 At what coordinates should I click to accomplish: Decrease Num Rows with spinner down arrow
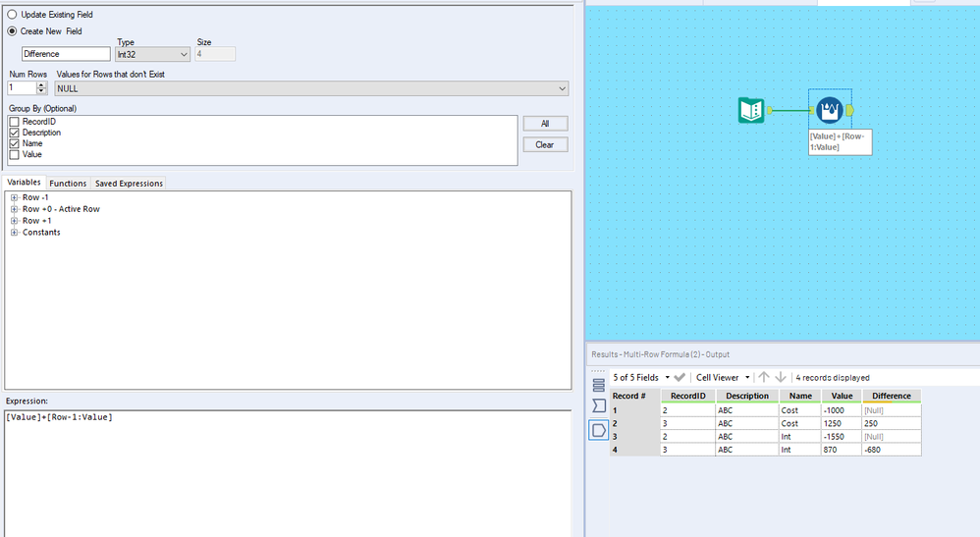tap(42, 91)
